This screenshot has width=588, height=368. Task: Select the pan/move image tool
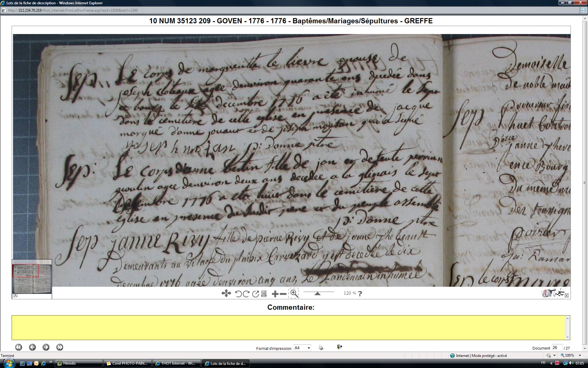tap(226, 293)
